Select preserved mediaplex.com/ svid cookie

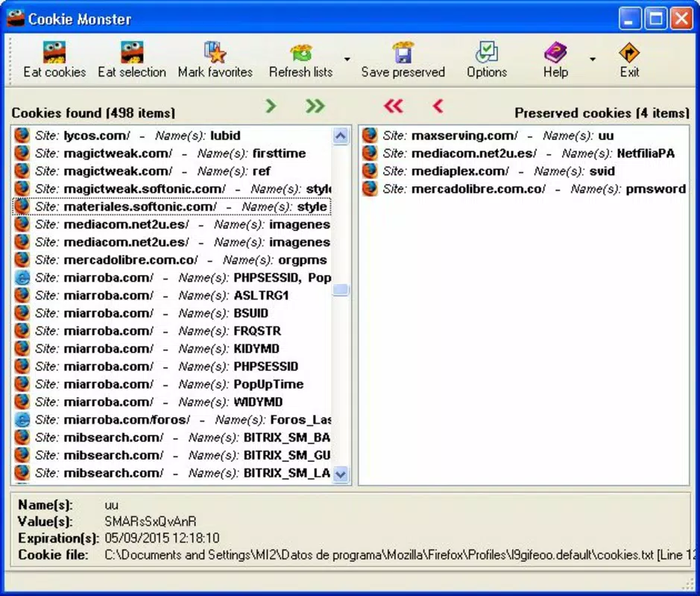[x=525, y=171]
